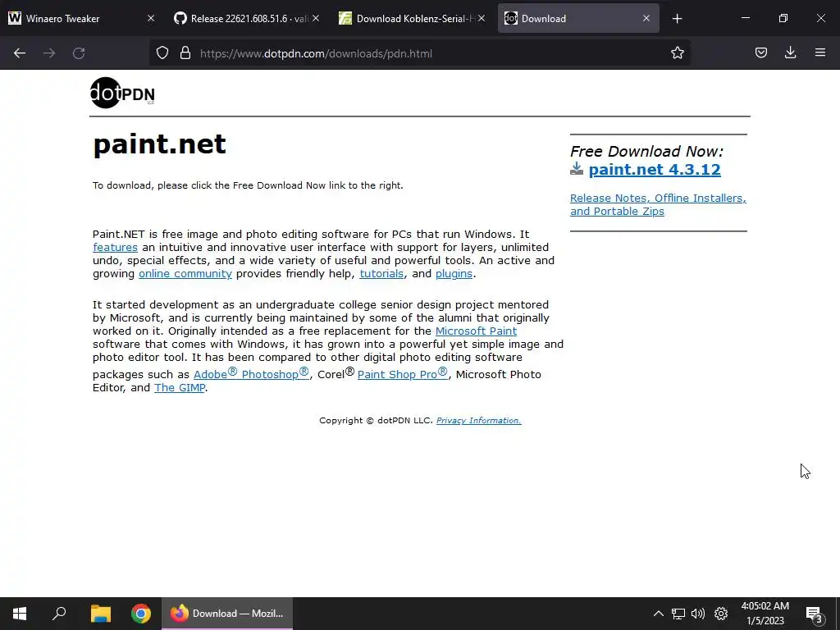Open the Firefox downloads panel icon
This screenshot has height=630, width=840.
[790, 53]
